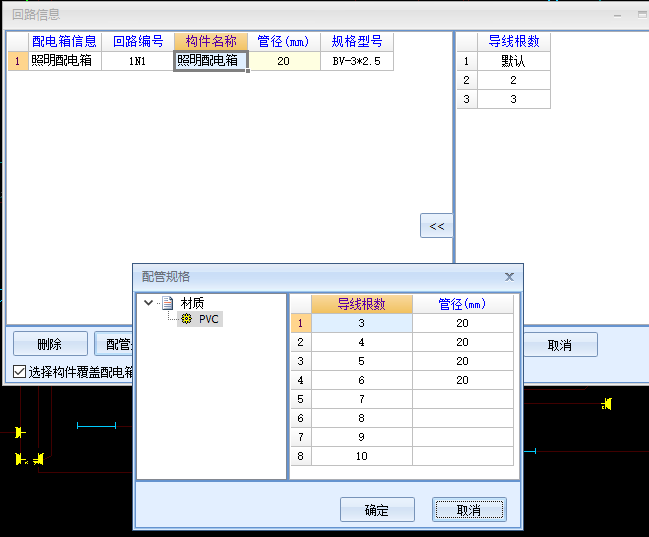Select row number 5 in 配管规格 table
The image size is (649, 537).
tap(301, 399)
